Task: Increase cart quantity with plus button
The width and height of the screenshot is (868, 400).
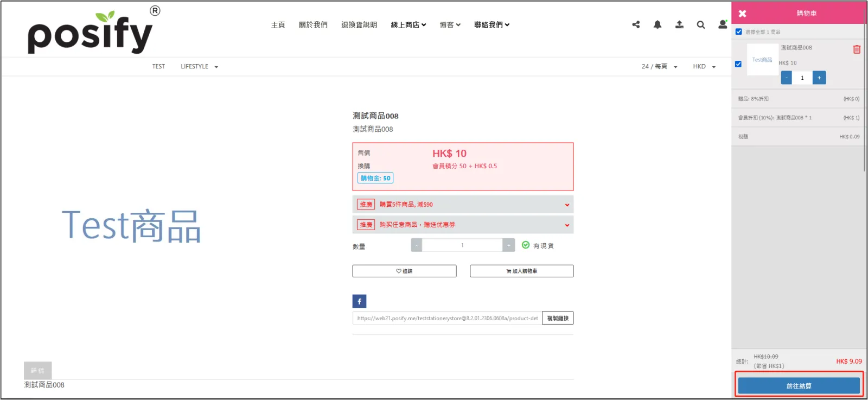Action: 819,78
